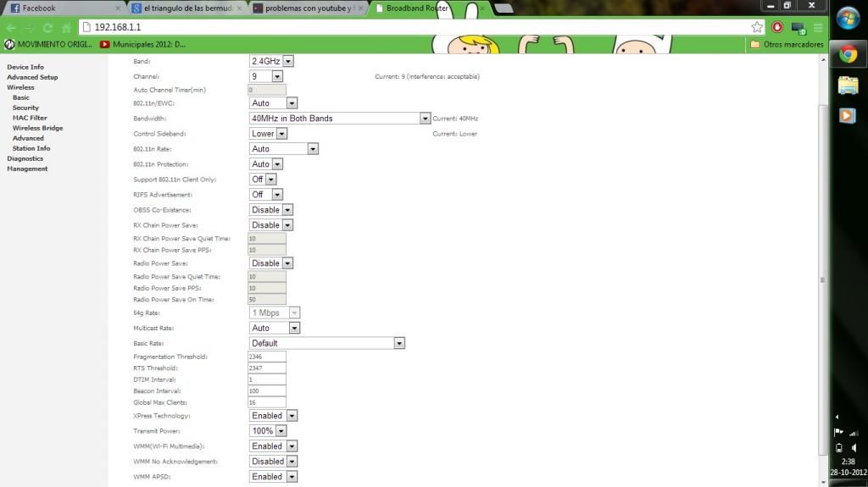Open the Chrome menu icon
This screenshot has width=868, height=487.
pos(818,26)
